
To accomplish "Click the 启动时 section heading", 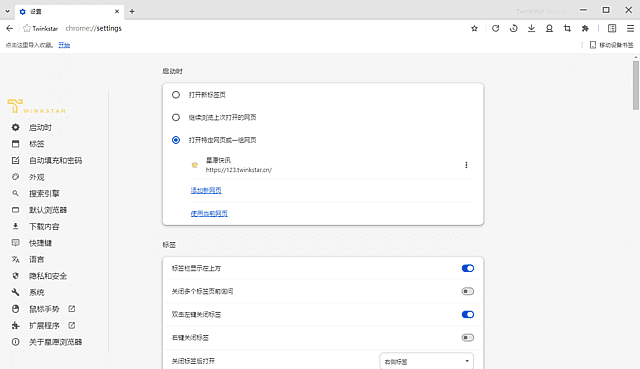I will tap(172, 71).
